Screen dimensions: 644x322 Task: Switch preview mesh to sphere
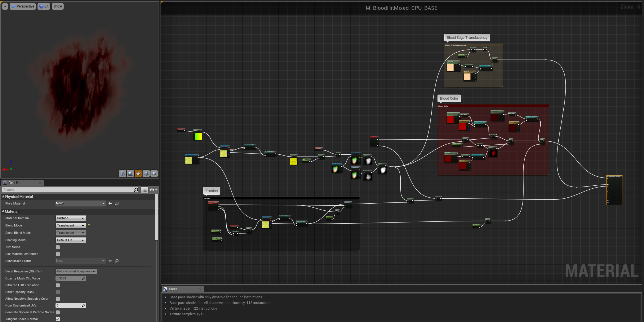(130, 174)
